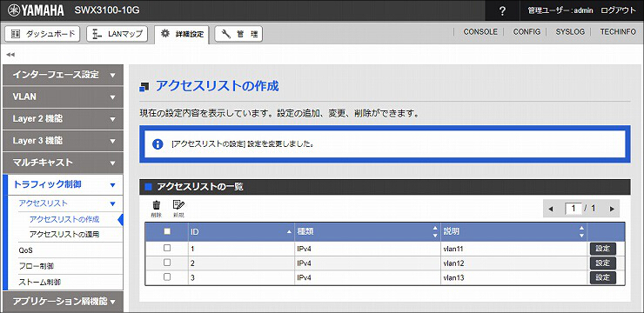
Task: Click the trash delete icon
Action: coord(157,208)
